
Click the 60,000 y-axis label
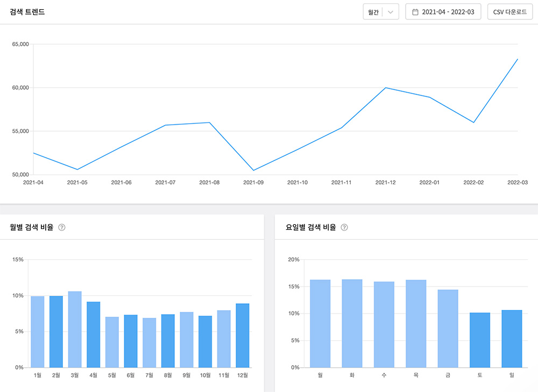[x=20, y=88]
